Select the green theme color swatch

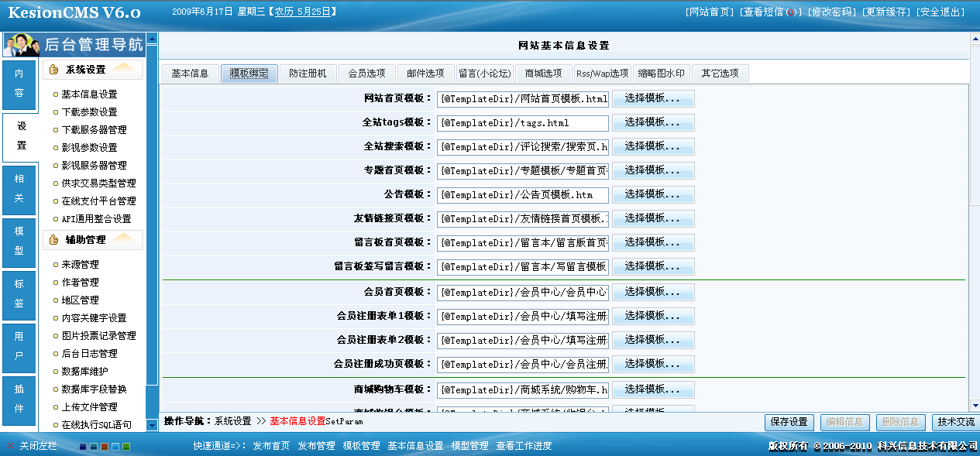[126, 447]
